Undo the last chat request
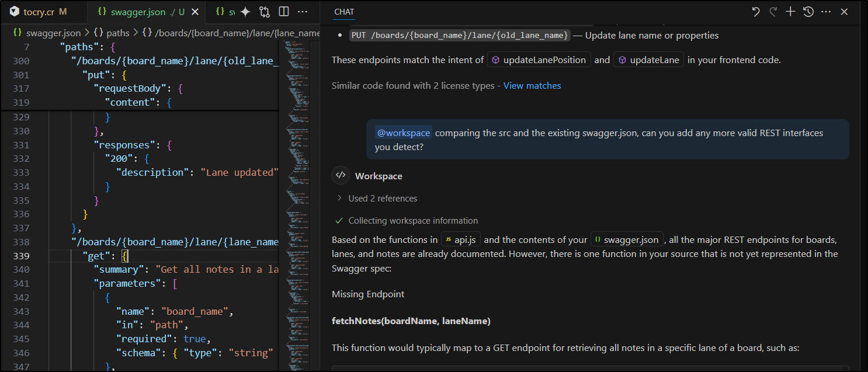This screenshot has width=868, height=372. pyautogui.click(x=756, y=12)
